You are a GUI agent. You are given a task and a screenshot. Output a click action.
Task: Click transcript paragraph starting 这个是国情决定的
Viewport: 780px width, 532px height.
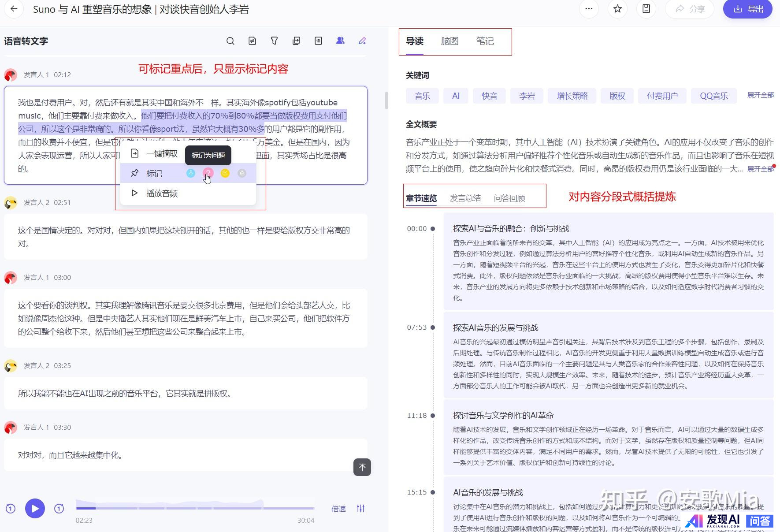(x=185, y=237)
